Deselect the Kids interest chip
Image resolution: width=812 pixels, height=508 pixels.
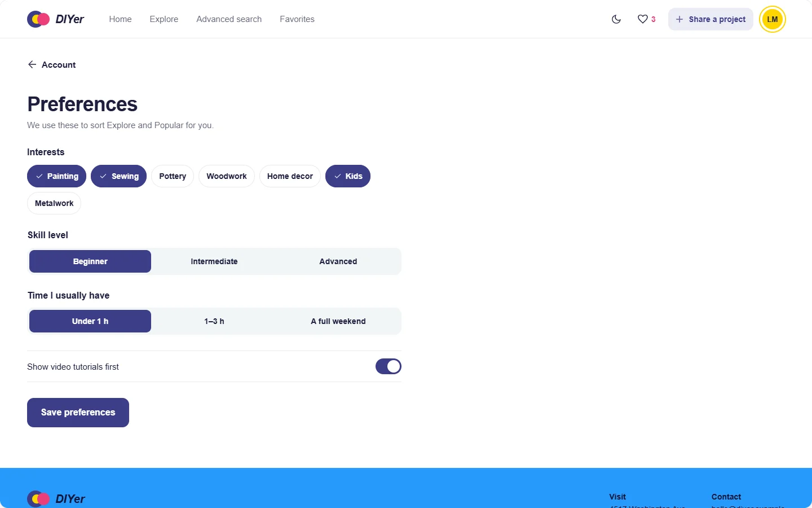[x=348, y=176]
